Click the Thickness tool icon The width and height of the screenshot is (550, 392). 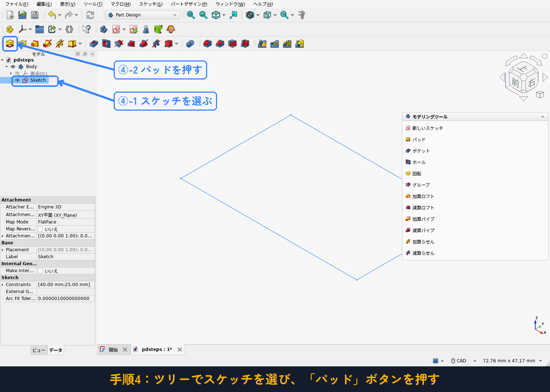pyautogui.click(x=245, y=44)
